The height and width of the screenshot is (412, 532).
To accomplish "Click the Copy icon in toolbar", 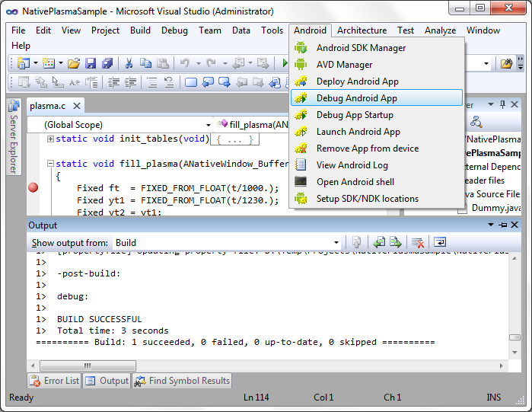I will point(146,63).
